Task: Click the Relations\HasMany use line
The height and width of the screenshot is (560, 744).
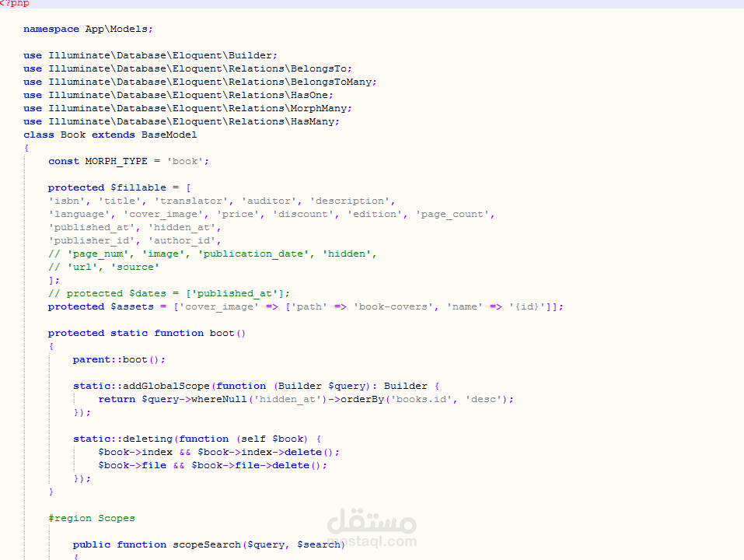Action: 181,122
